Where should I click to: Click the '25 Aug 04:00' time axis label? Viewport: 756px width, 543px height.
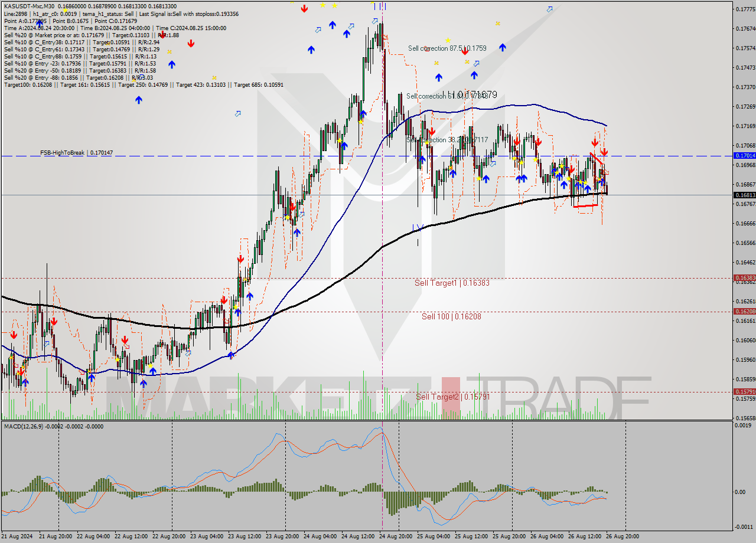coord(434,537)
